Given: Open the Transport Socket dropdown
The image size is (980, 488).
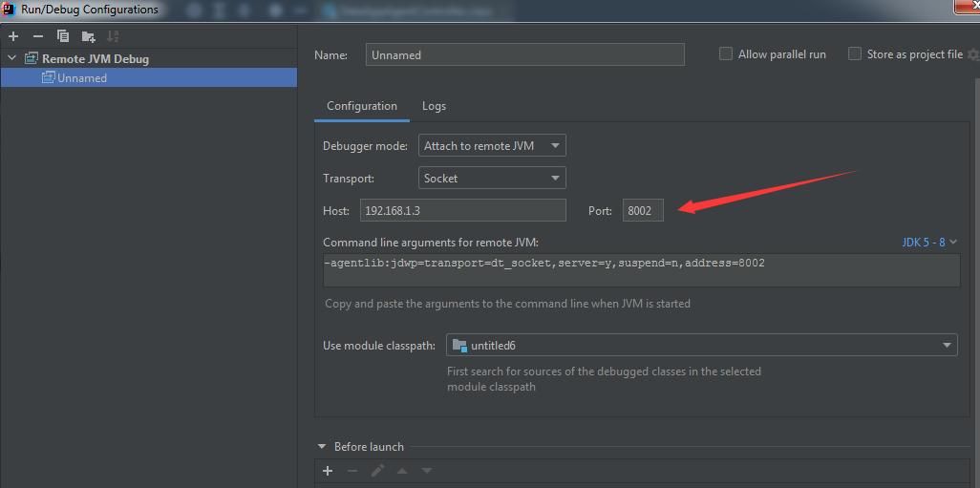Looking at the screenshot, I should point(492,178).
